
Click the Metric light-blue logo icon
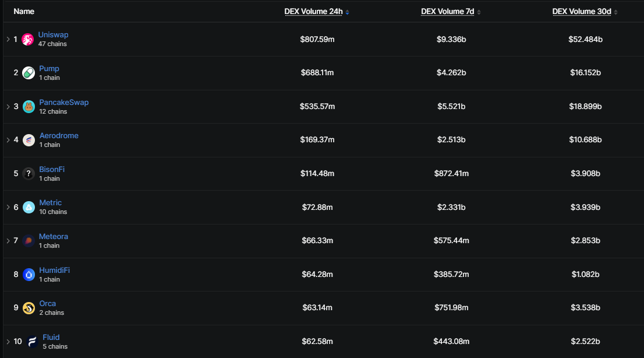pos(29,208)
